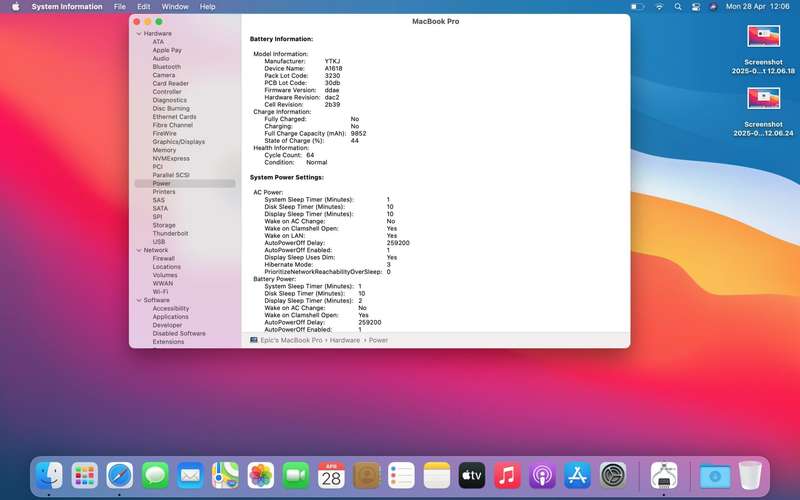Select Storage in sidebar

[x=164, y=225]
